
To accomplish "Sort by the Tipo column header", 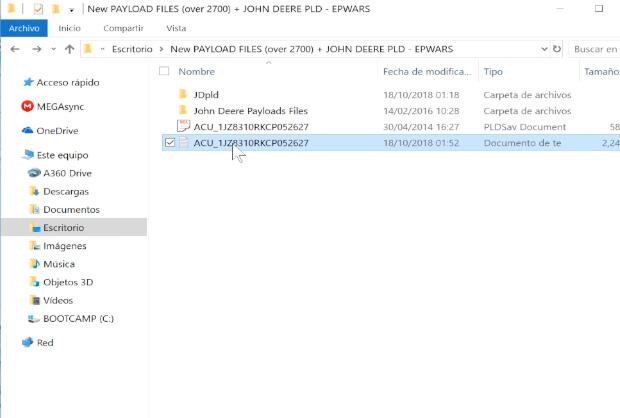I will (x=493, y=72).
